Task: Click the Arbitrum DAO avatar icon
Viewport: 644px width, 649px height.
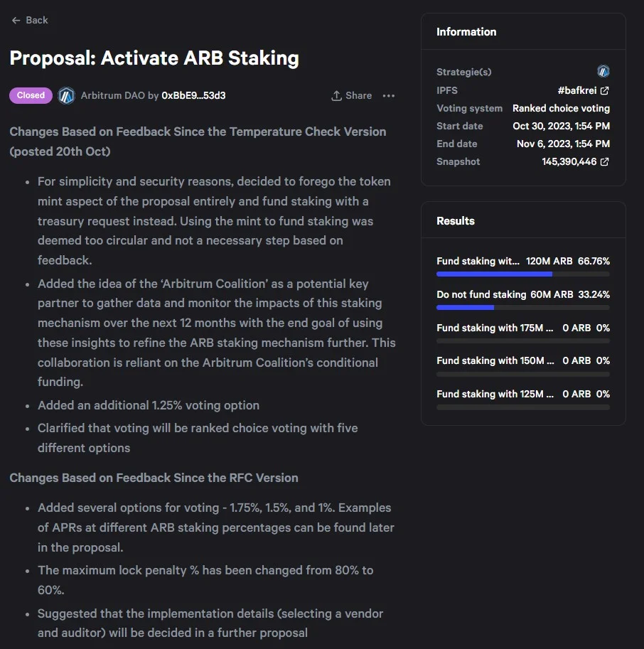Action: point(67,95)
